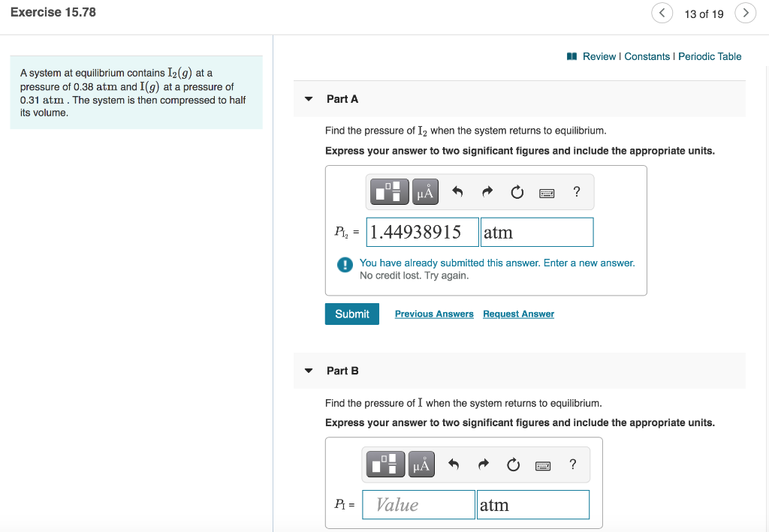View Previous Answers link

coord(434,314)
